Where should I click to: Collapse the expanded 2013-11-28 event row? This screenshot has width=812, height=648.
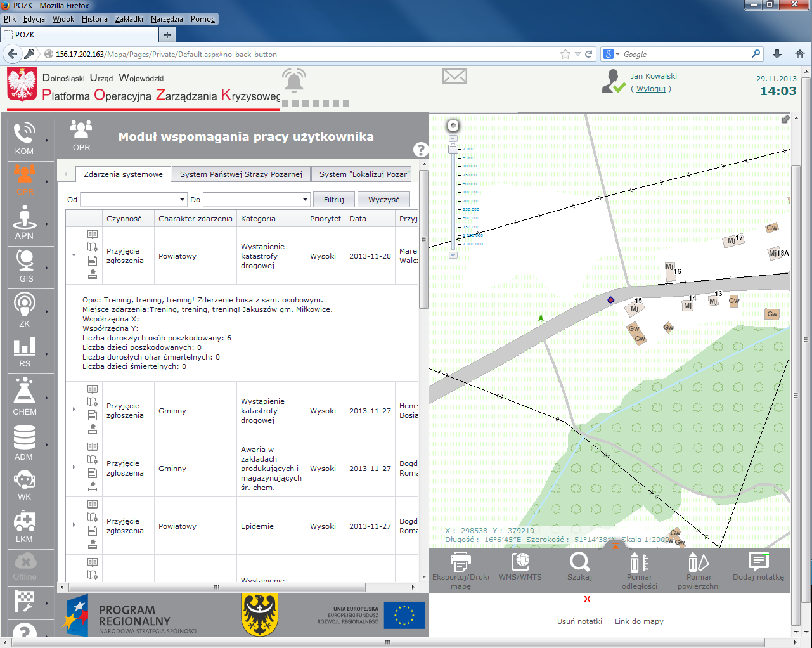(x=74, y=255)
